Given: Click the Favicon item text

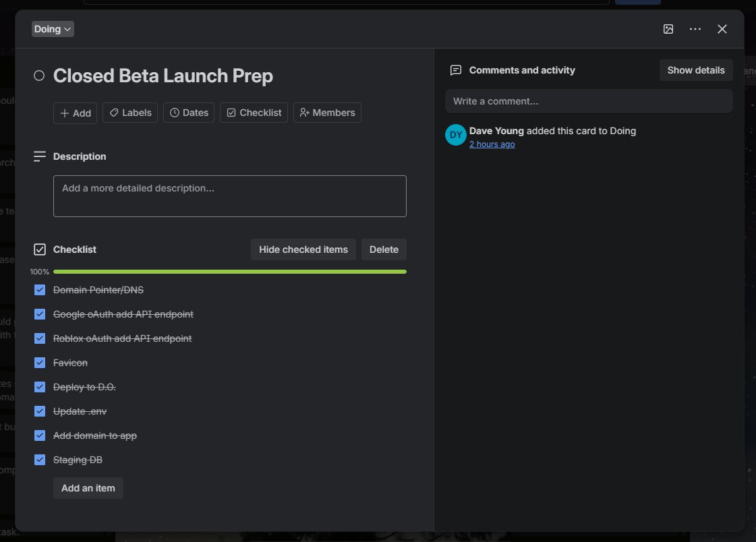Looking at the screenshot, I should [x=70, y=363].
